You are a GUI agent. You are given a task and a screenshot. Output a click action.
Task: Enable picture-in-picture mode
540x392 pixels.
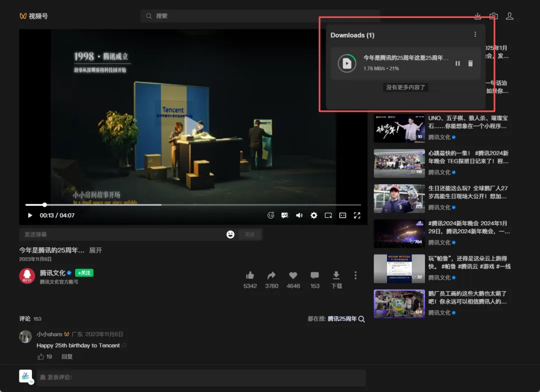[x=328, y=215]
